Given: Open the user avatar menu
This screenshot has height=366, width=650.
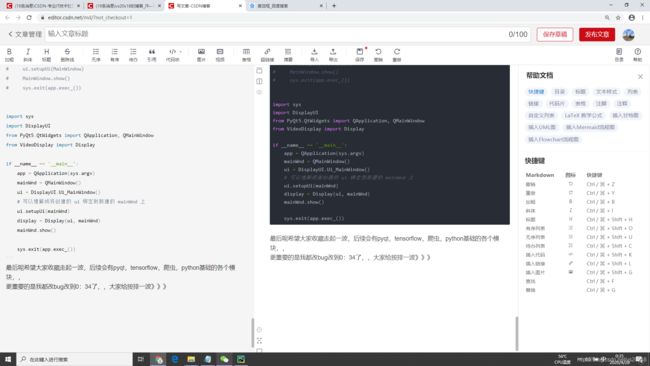Looking at the screenshot, I should [628, 34].
